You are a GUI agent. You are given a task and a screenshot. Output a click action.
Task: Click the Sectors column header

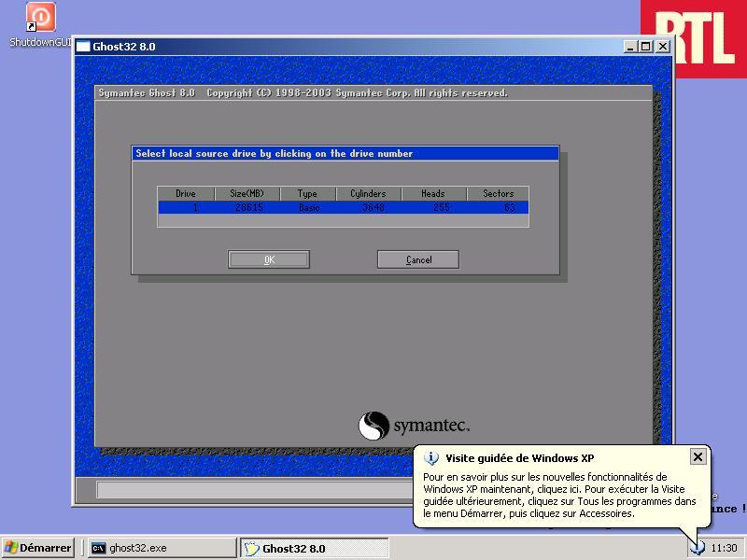pyautogui.click(x=498, y=193)
